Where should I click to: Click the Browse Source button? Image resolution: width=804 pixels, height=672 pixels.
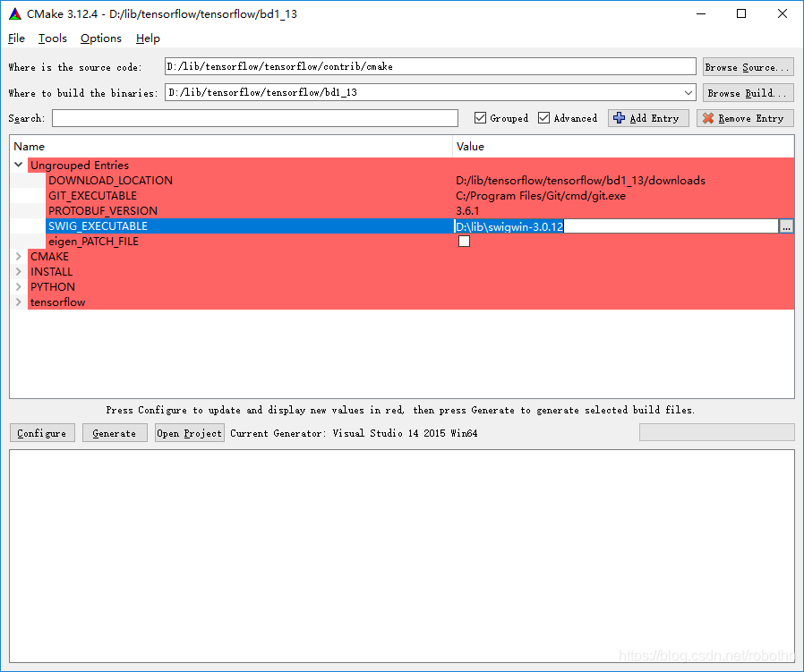click(x=748, y=66)
